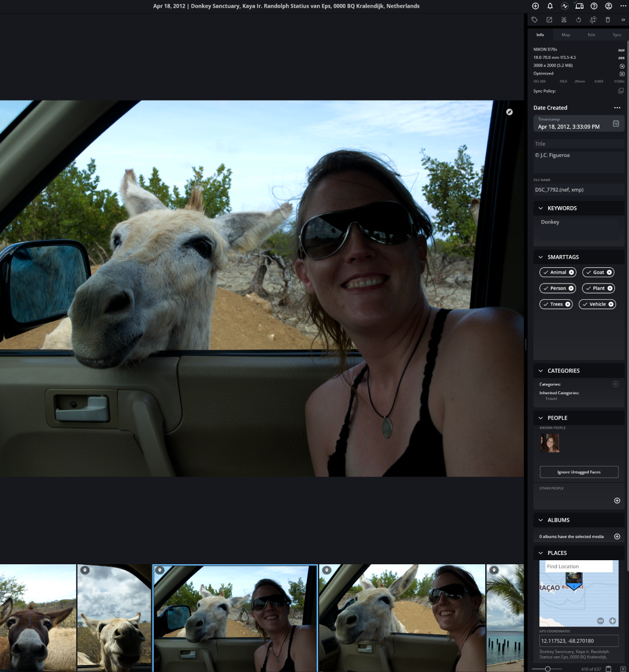Screen dimensions: 629x672
Task: Click the map pin photo marker
Action: click(574, 581)
